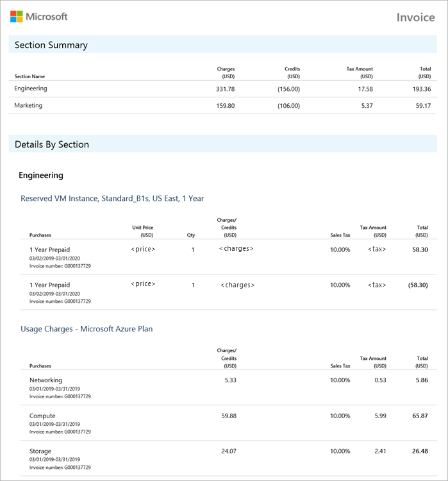Image resolution: width=448 pixels, height=481 pixels.
Task: Click the Networking tax amount 0.53
Action: [381, 380]
